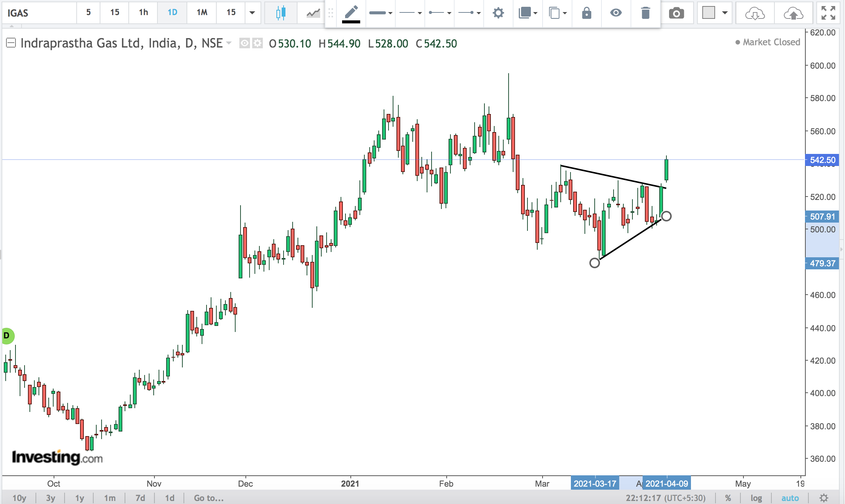Select the pencil line color tool
The height and width of the screenshot is (504, 845).
351,13
